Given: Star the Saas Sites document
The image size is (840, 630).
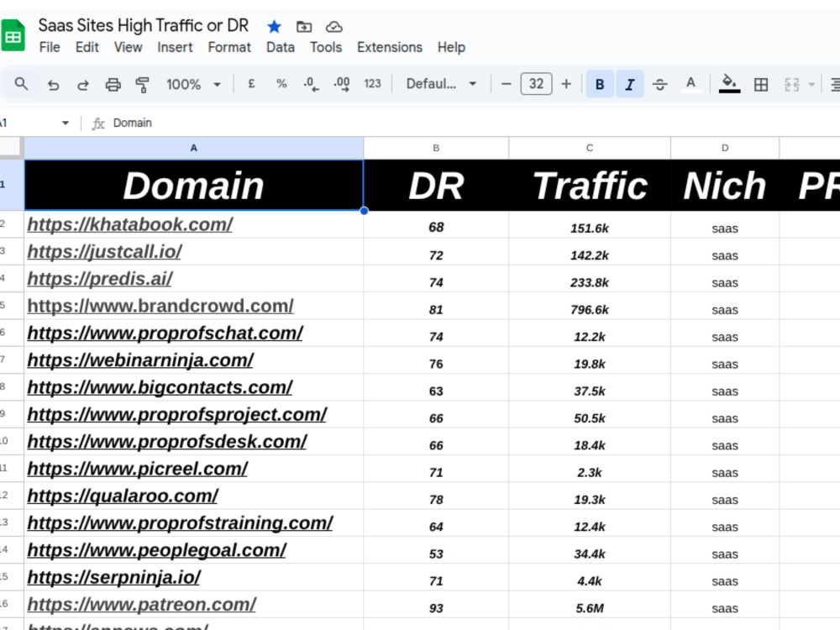Looking at the screenshot, I should pyautogui.click(x=274, y=26).
